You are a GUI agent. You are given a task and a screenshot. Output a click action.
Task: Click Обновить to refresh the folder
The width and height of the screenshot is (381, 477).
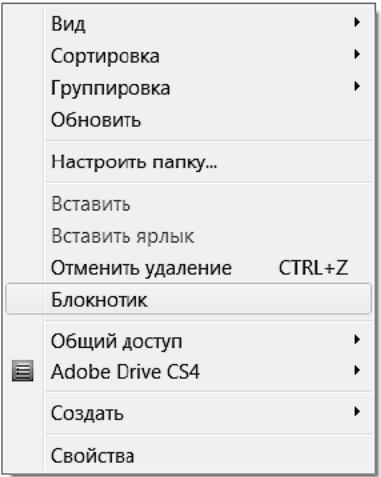[x=189, y=120]
